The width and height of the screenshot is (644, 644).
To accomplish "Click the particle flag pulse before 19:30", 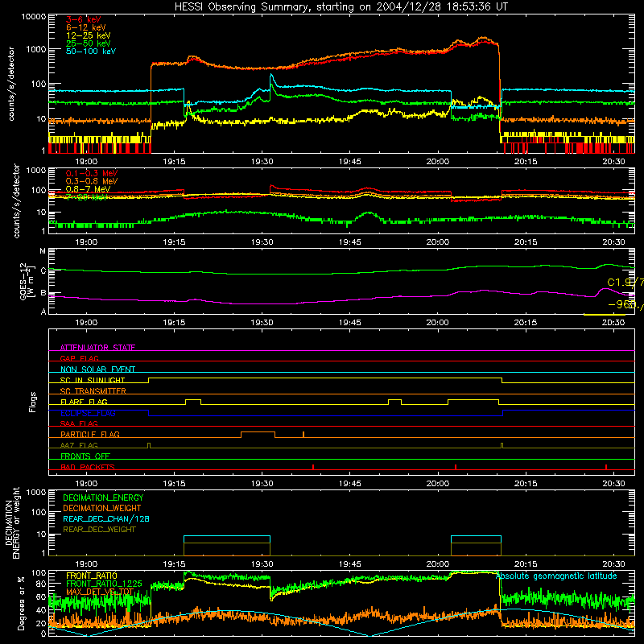I will coord(258,435).
